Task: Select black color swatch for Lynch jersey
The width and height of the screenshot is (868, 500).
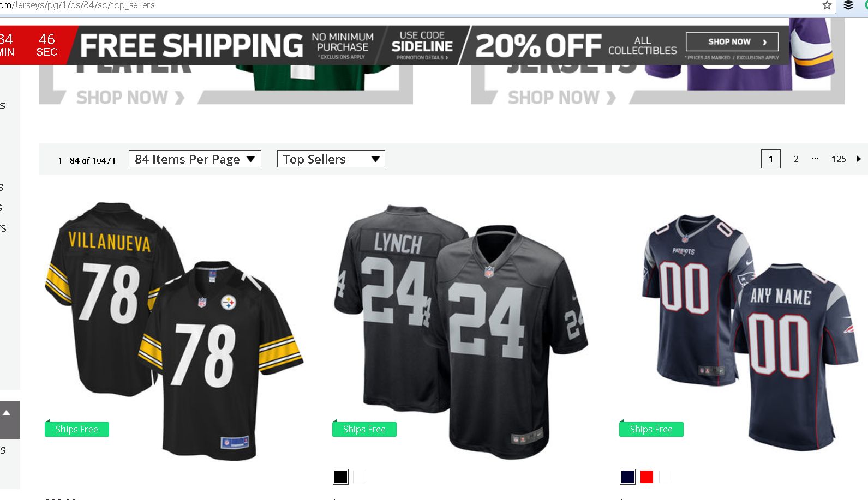Action: [340, 477]
